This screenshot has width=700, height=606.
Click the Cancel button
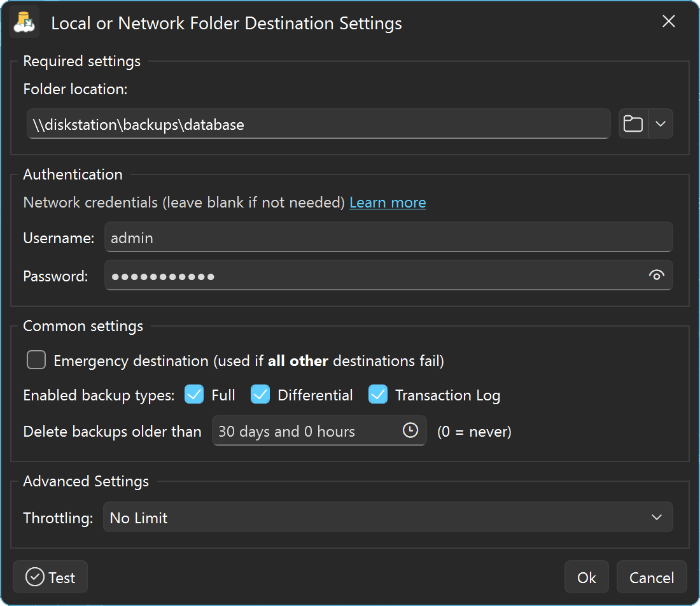651,577
